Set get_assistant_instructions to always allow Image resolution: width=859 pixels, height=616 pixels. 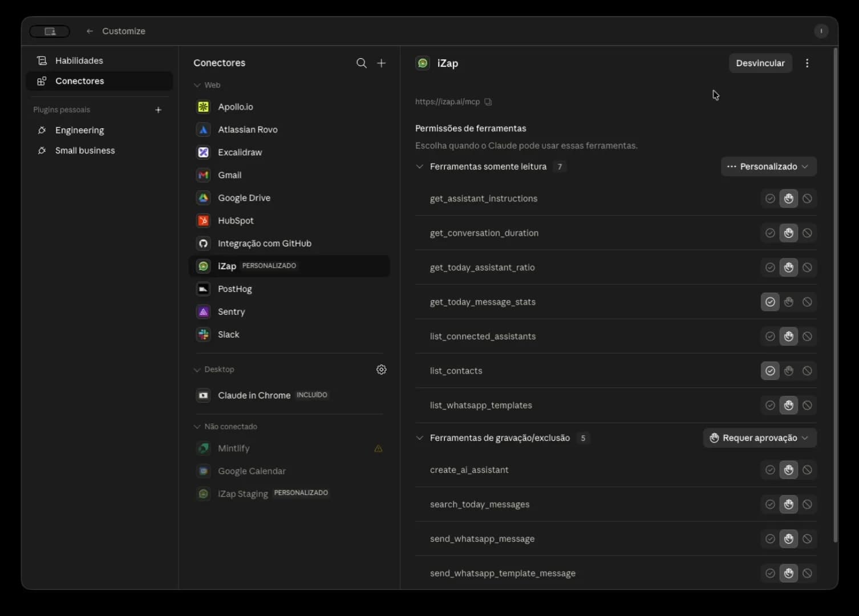tap(770, 198)
